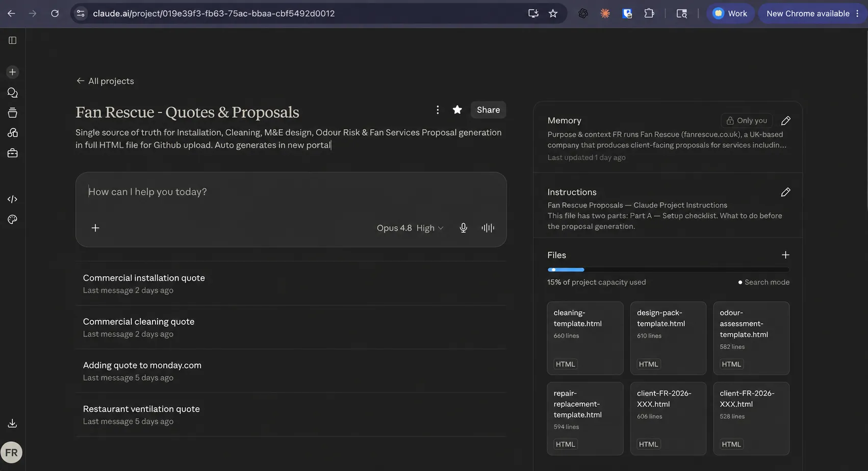View site information in address bar

pos(81,13)
